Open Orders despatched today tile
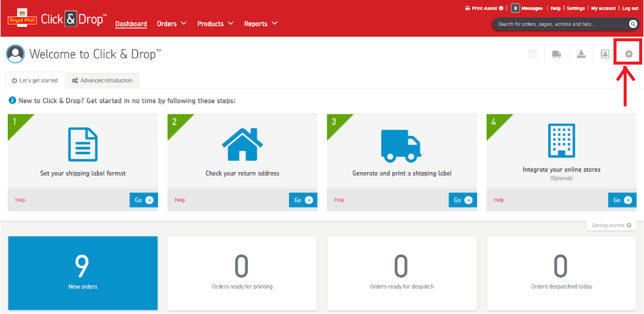 [561, 273]
